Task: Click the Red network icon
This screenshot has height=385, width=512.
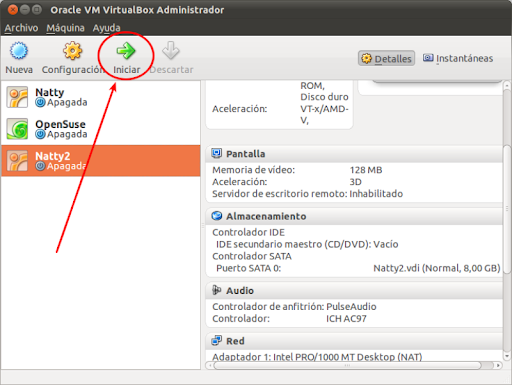Action: coord(217,341)
